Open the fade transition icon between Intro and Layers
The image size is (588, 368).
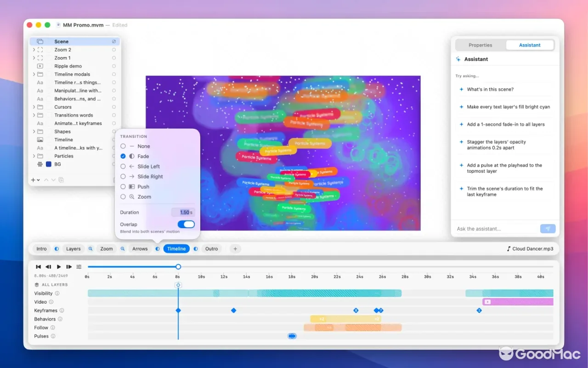[x=57, y=249]
